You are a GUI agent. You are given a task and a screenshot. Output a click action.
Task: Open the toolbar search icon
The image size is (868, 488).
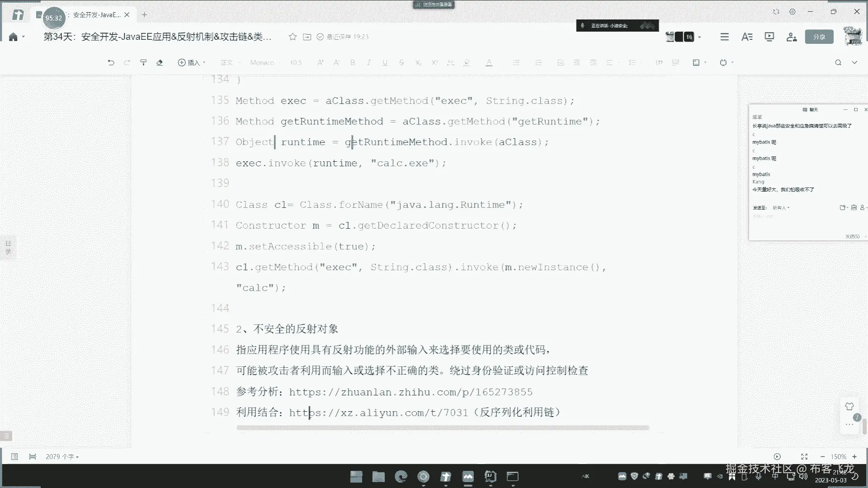point(838,62)
